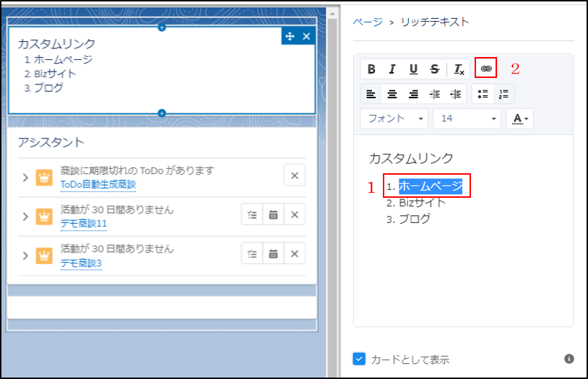Create event for デモ商談11
This screenshot has height=379, width=588.
(273, 214)
